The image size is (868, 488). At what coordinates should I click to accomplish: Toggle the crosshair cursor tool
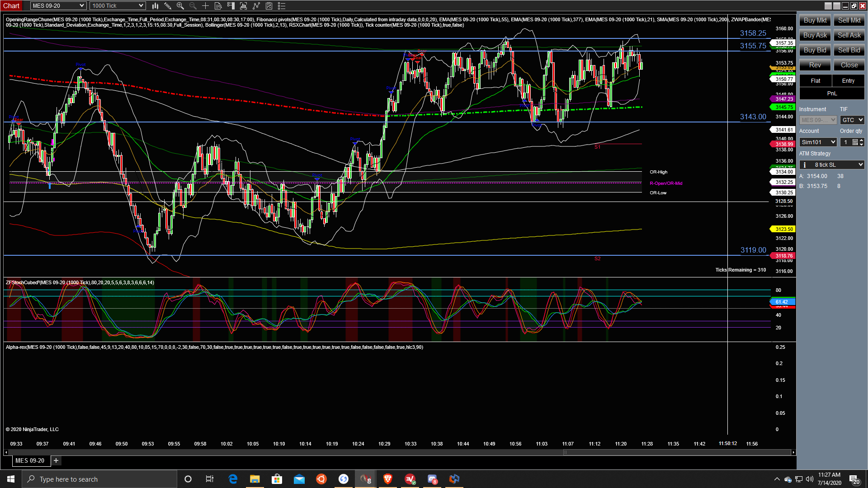(x=205, y=6)
